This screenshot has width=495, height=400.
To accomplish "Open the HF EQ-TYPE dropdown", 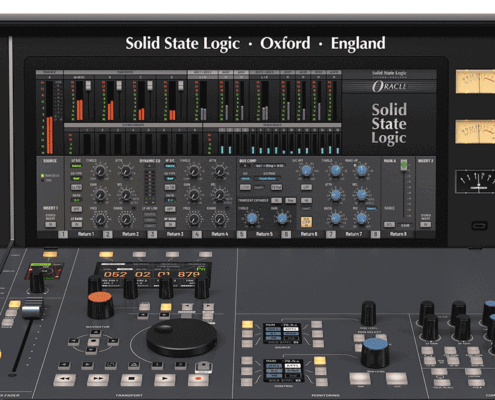I will [170, 179].
